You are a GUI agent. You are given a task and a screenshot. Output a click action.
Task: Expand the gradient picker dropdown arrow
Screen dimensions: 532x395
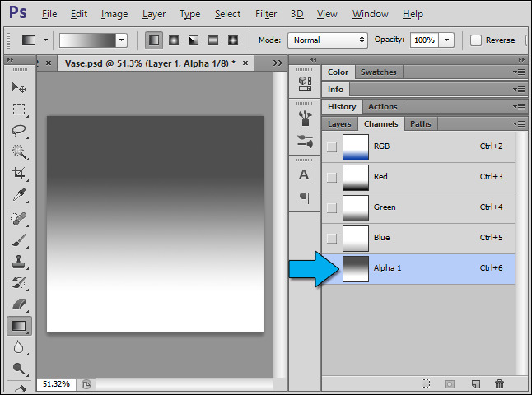[122, 39]
